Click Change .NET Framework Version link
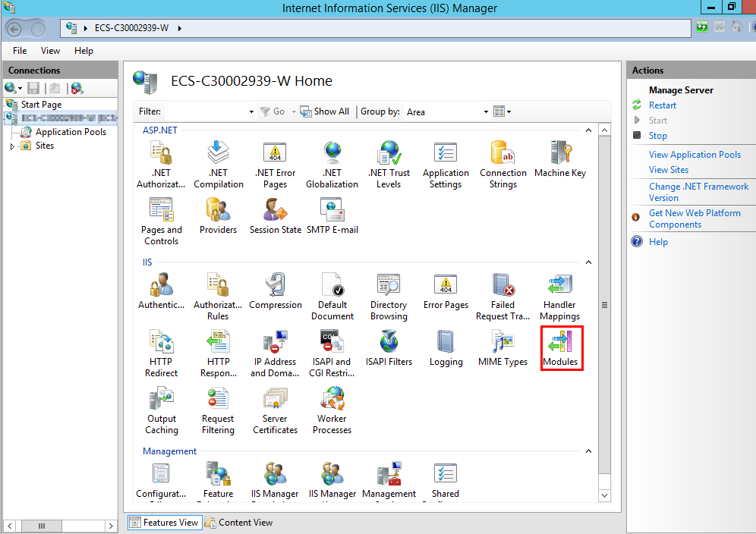Screen dimensions: 756x534 [698, 193]
